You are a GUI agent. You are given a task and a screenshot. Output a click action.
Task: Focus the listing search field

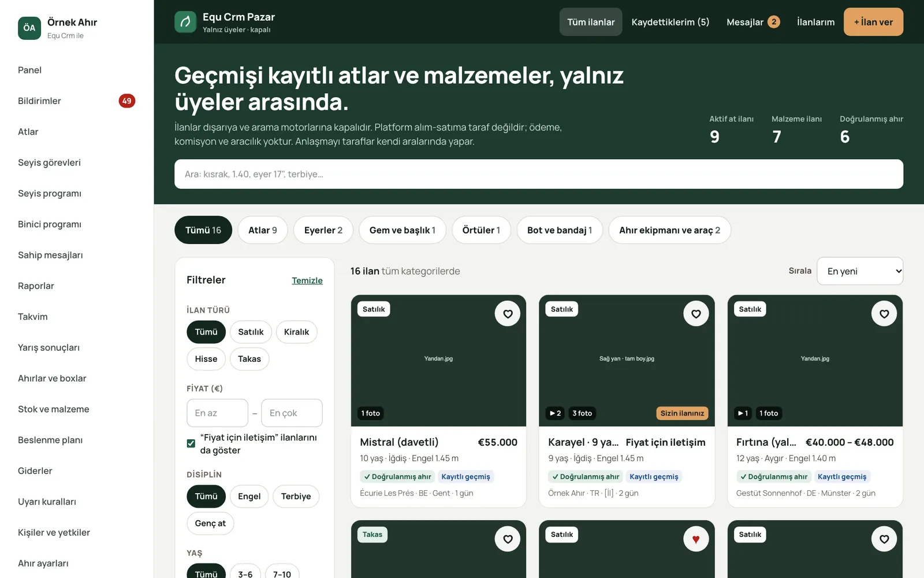(x=539, y=174)
